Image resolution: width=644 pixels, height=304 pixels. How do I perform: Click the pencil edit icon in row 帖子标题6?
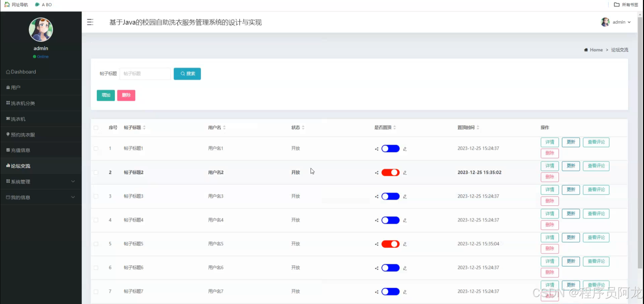[x=405, y=268]
